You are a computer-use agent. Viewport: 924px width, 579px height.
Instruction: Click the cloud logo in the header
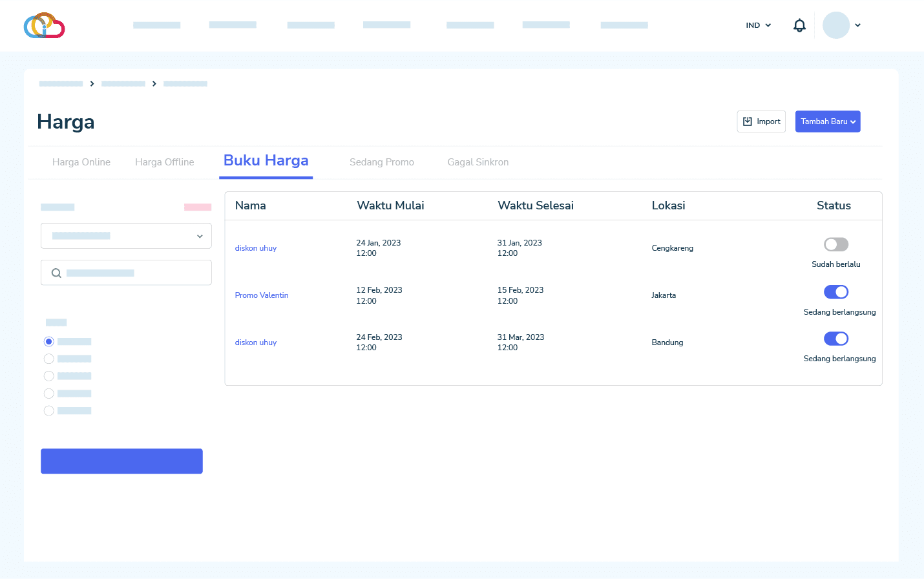(x=44, y=26)
